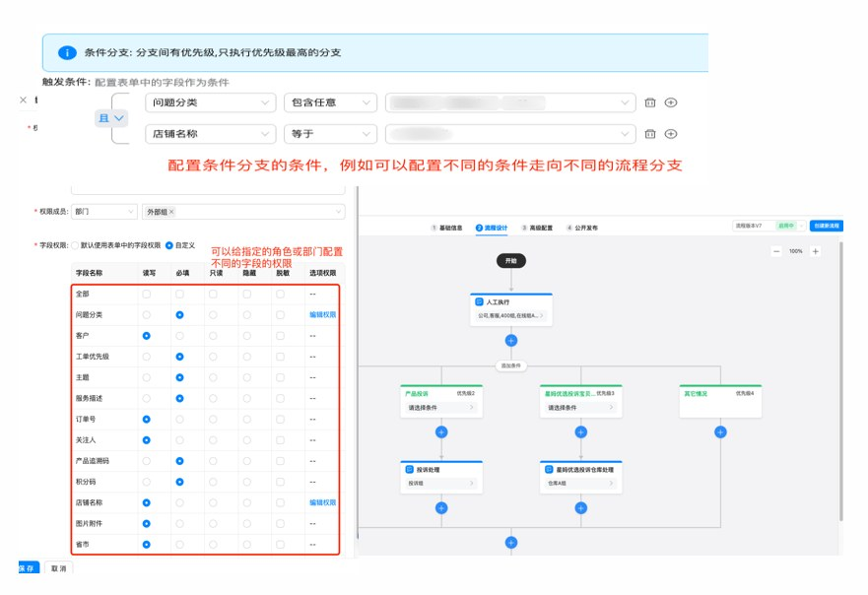Click the 取消 button
This screenshot has height=595, width=868.
click(59, 568)
